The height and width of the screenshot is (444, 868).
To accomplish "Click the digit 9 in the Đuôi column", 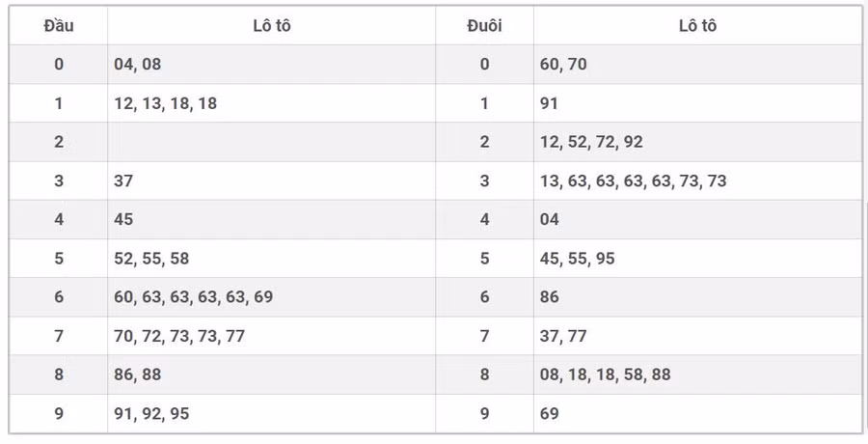I will 484,413.
